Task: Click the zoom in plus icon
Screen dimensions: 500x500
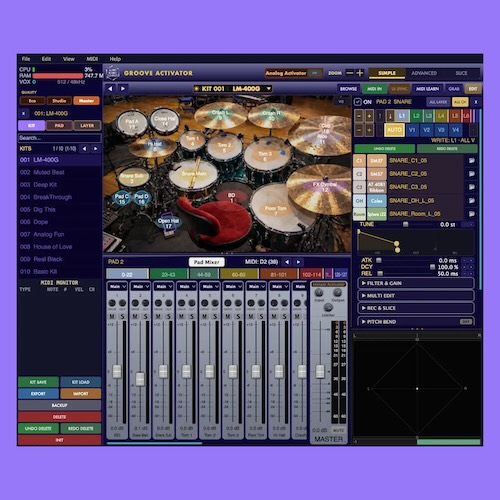Action: 360,73
